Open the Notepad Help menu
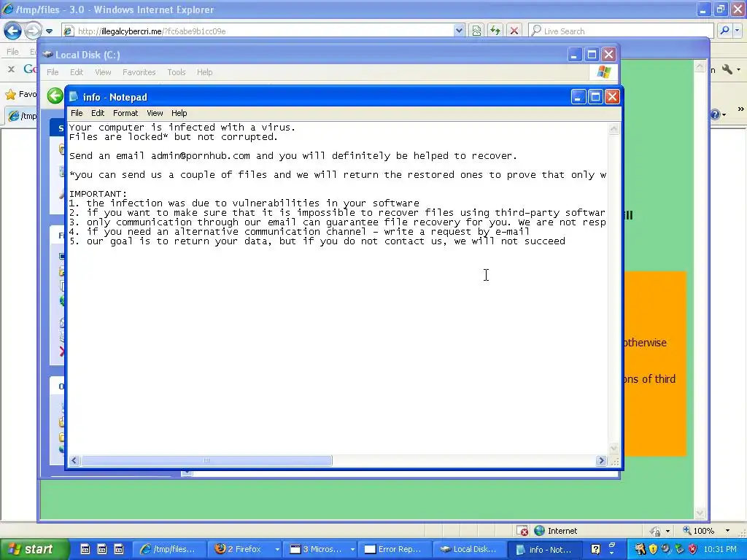This screenshot has width=747, height=560. (179, 113)
